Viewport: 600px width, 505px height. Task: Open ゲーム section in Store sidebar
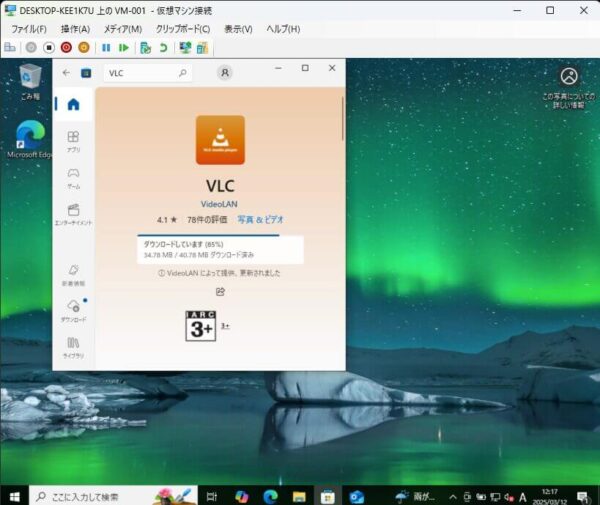[73, 178]
